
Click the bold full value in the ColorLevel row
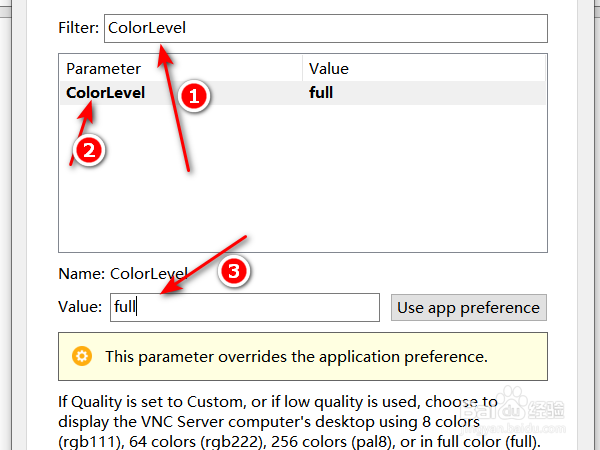321,93
